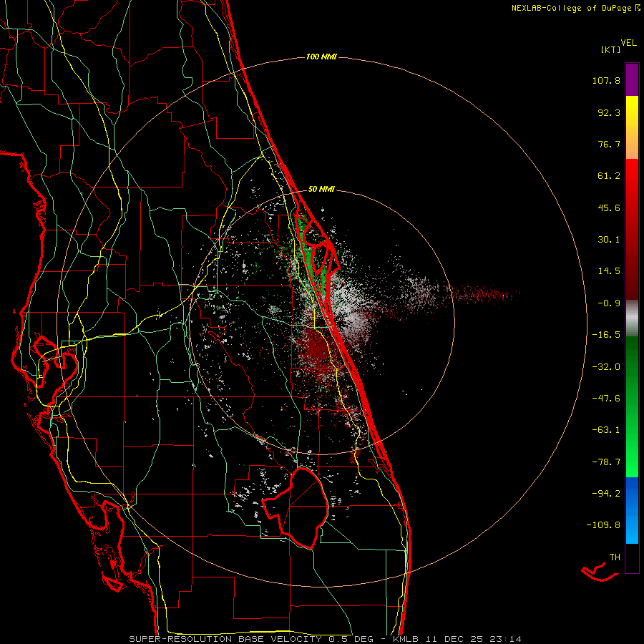Select the 61.2 velocity scale value
The width and height of the screenshot is (644, 644).
click(x=609, y=176)
